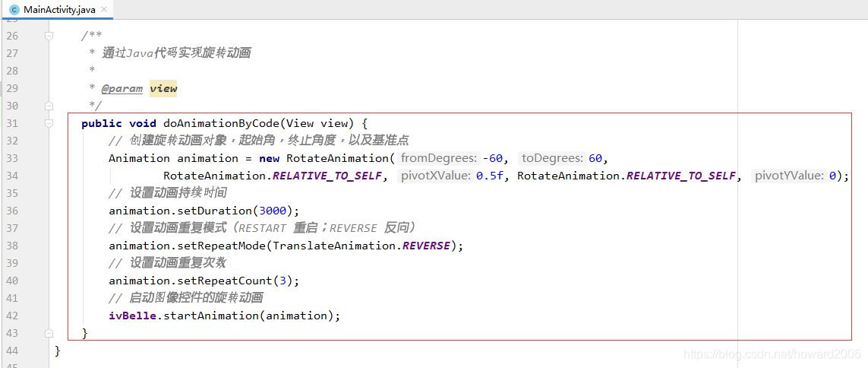
Task: Switch to the MainActivity.java editor tab
Action: pos(58,9)
